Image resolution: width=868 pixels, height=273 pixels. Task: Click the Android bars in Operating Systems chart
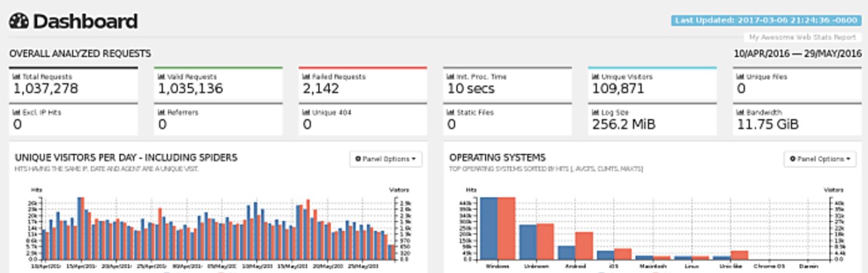click(576, 246)
